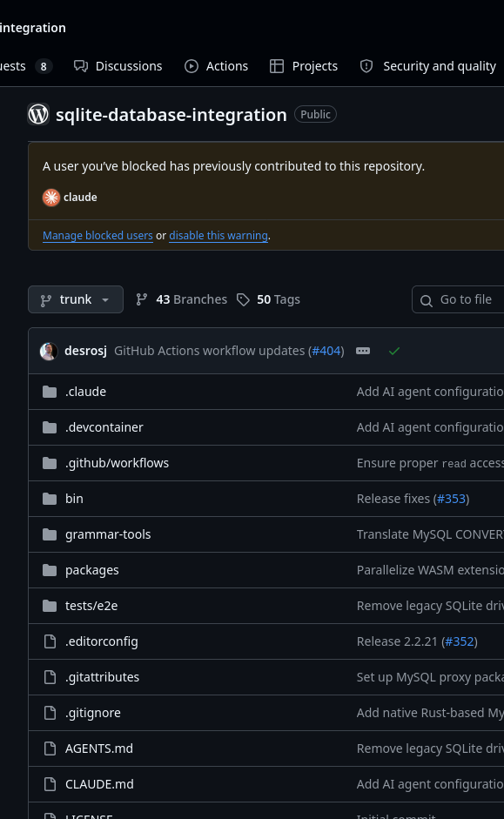The width and height of the screenshot is (504, 819).
Task: Open the bin folder
Action: coord(74,499)
